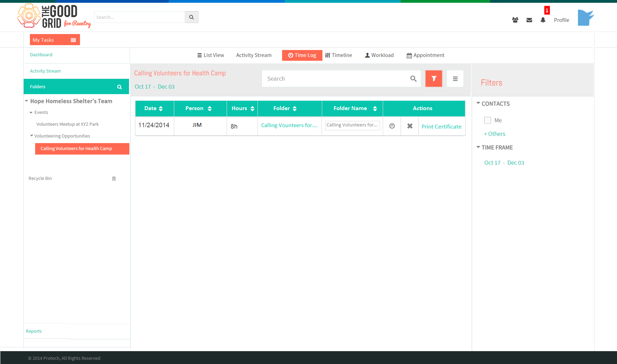Click the Good Grid logo
Screen dimensions: 617x364
pyautogui.click(x=54, y=16)
